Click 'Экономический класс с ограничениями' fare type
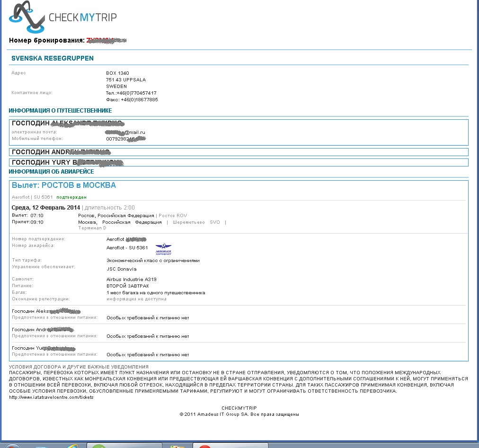479x448 pixels. [x=153, y=261]
